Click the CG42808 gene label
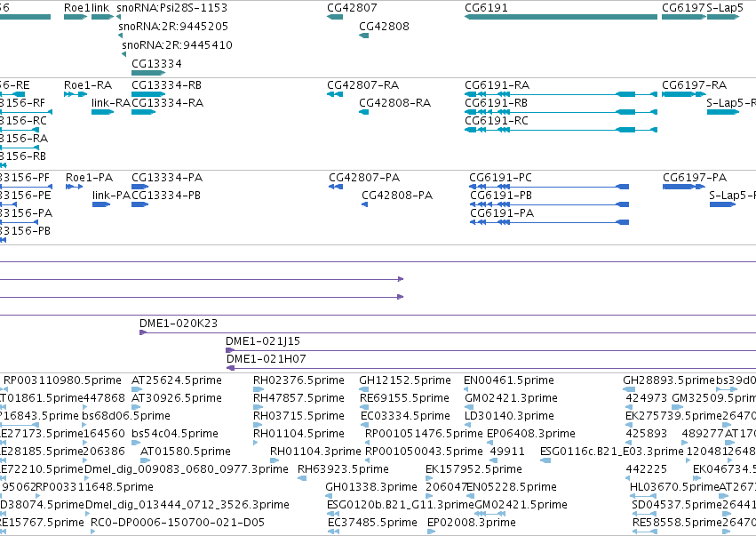Viewport: 756px width, 536px height. [x=385, y=26]
